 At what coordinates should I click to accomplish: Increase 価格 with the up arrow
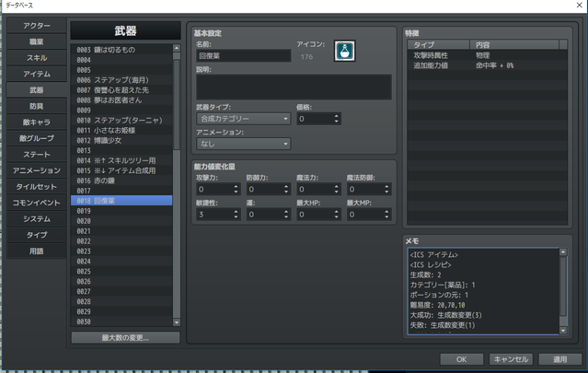point(337,116)
